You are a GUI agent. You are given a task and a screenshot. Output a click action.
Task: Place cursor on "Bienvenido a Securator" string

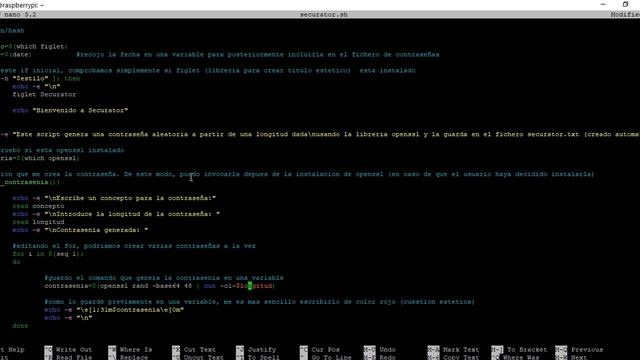(80, 110)
